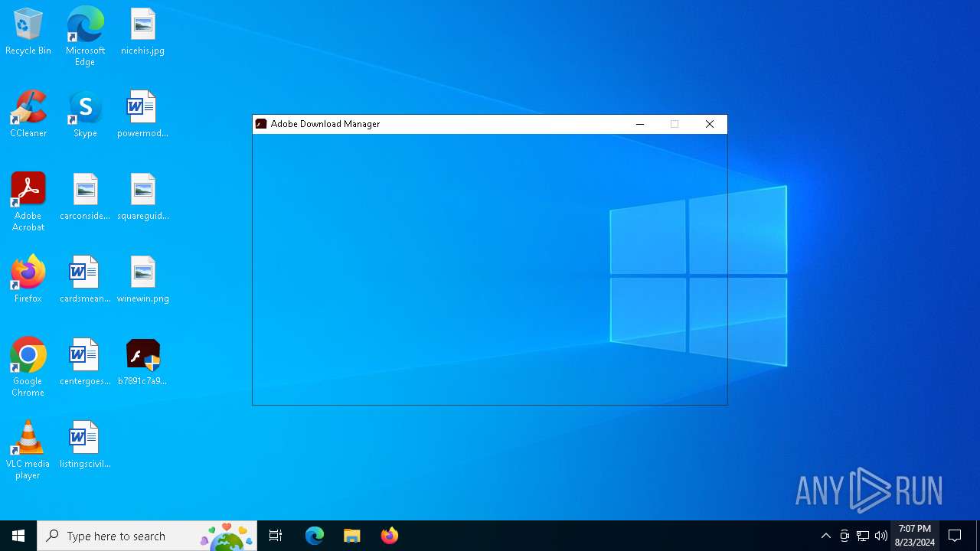The height and width of the screenshot is (551, 980).
Task: Open Google Chrome desktop shortcut
Action: click(28, 367)
